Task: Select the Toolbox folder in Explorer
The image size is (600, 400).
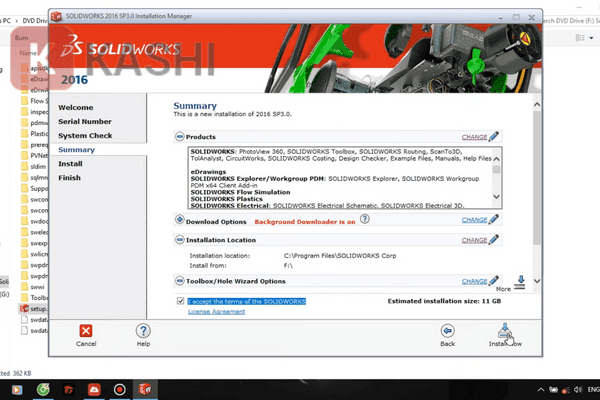Action: tap(34, 297)
